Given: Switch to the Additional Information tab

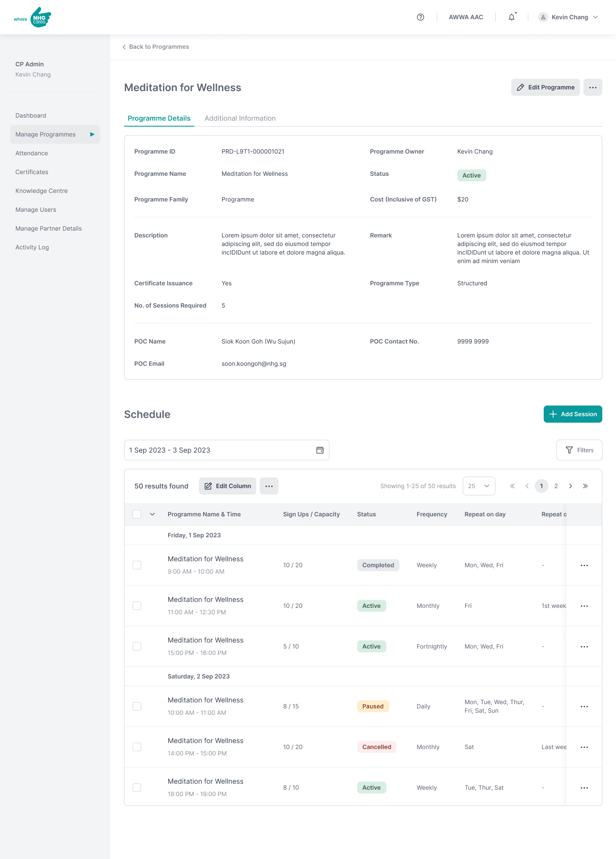Looking at the screenshot, I should 240,118.
